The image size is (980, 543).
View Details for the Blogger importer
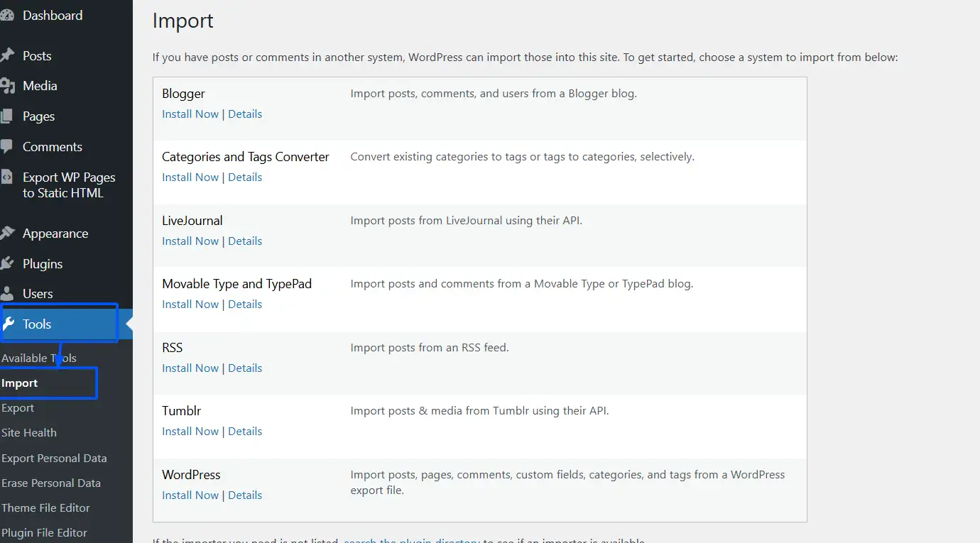tap(245, 114)
